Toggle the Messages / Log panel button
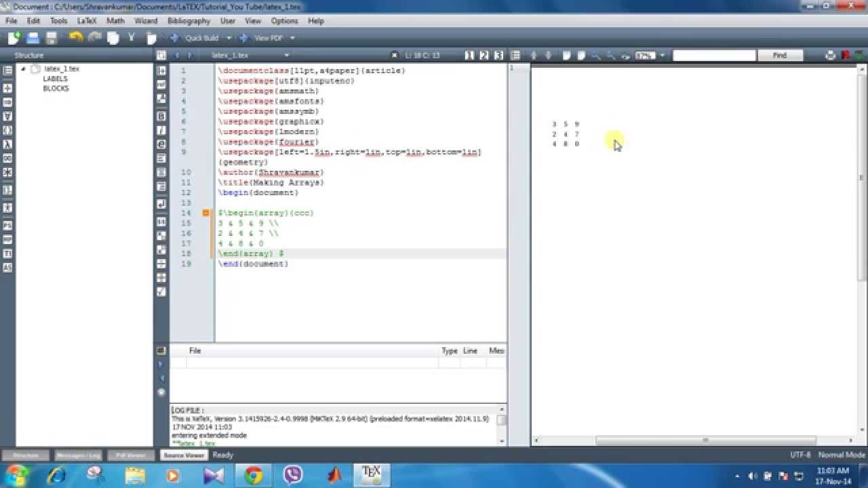The width and height of the screenshot is (868, 488). (x=79, y=455)
